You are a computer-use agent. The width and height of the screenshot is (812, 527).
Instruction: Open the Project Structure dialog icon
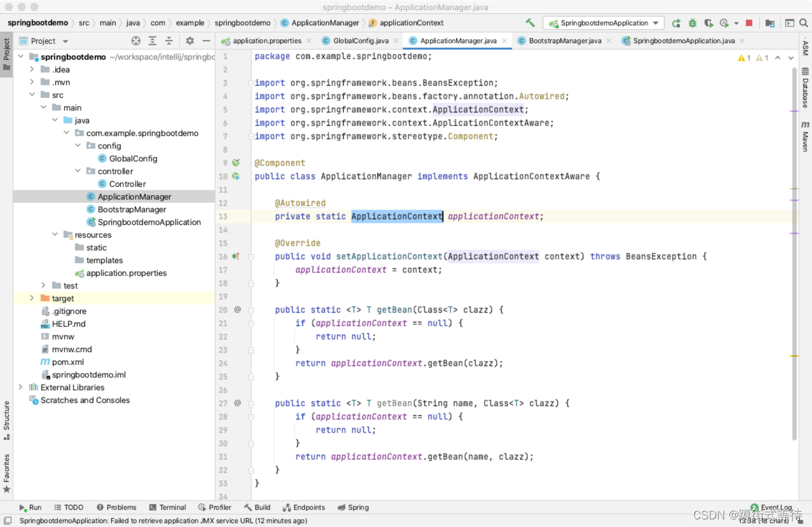click(770, 23)
